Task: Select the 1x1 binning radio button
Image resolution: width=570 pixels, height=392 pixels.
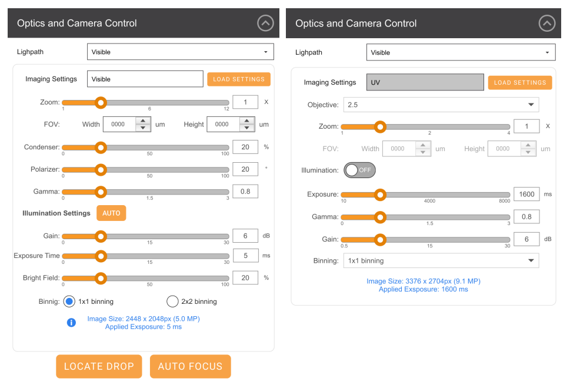Action: pyautogui.click(x=69, y=301)
